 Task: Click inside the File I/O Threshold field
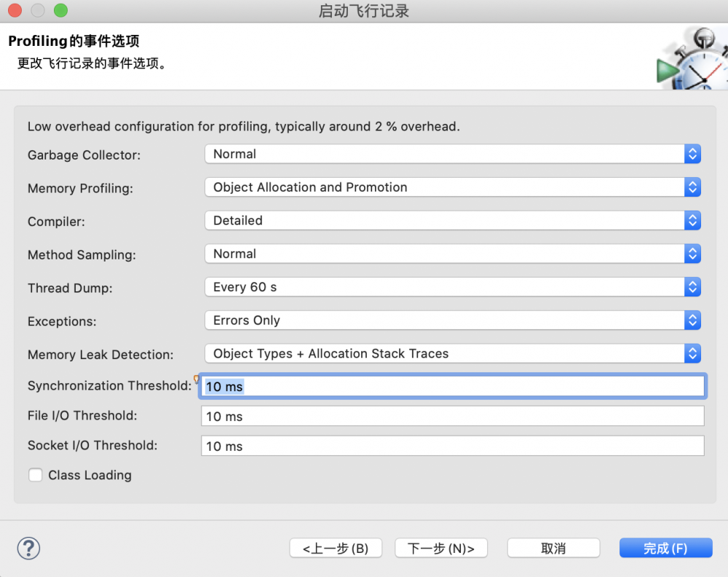[x=451, y=415]
